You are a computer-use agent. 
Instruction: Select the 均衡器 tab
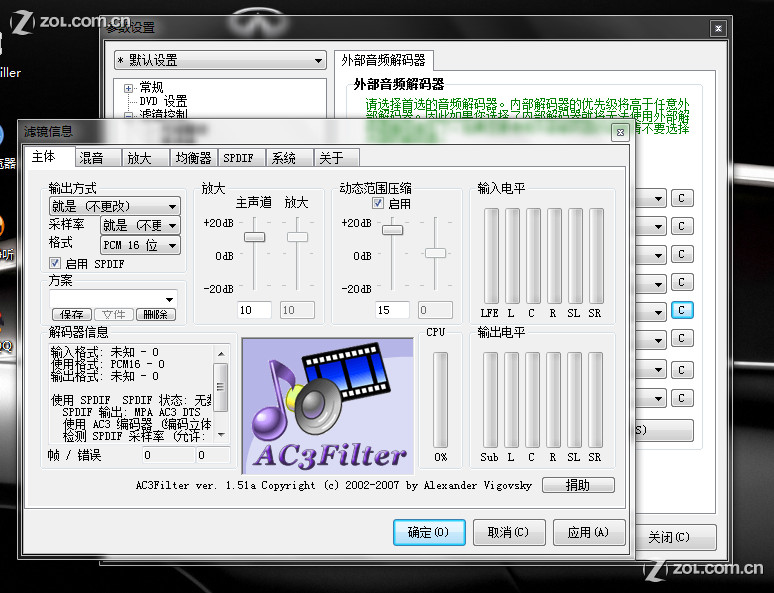(194, 158)
